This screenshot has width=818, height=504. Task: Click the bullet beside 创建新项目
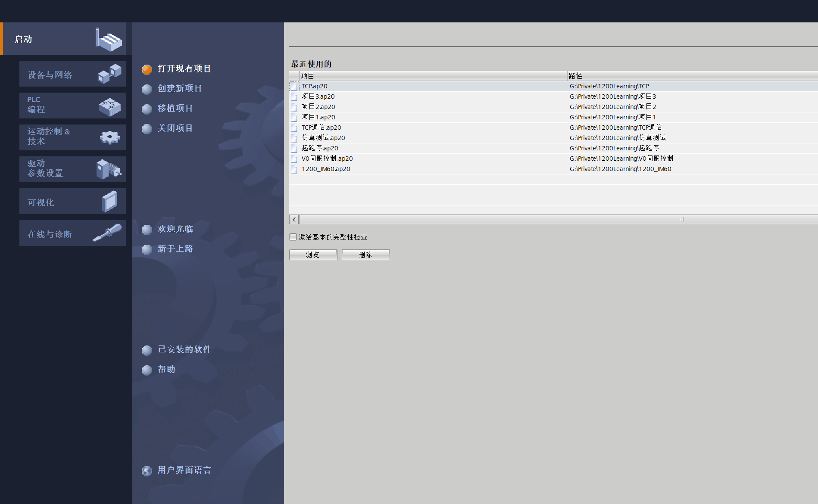coord(147,89)
